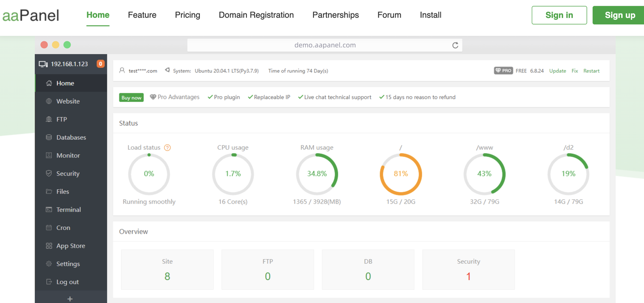Viewport: 644px width, 303px height.
Task: Open the App Store grid icon
Action: click(49, 246)
